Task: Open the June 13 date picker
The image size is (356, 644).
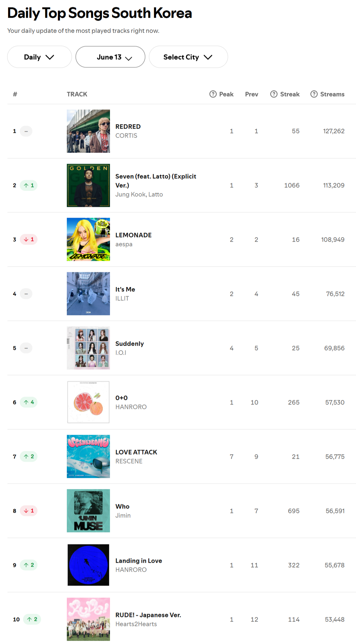Action: (110, 57)
